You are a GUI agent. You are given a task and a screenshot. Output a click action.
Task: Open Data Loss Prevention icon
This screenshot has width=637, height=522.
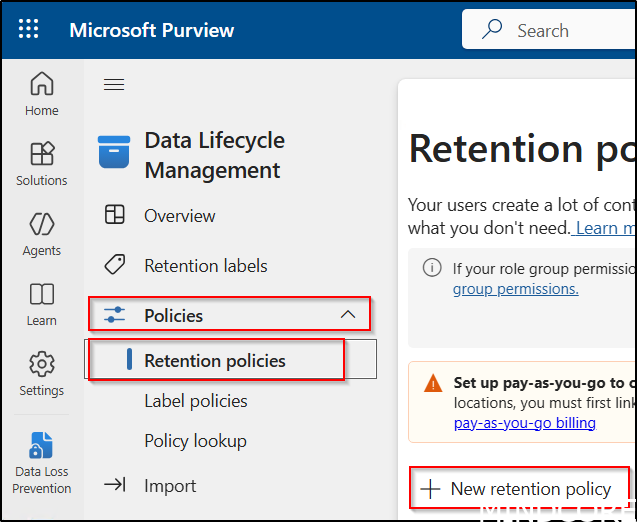click(x=42, y=446)
